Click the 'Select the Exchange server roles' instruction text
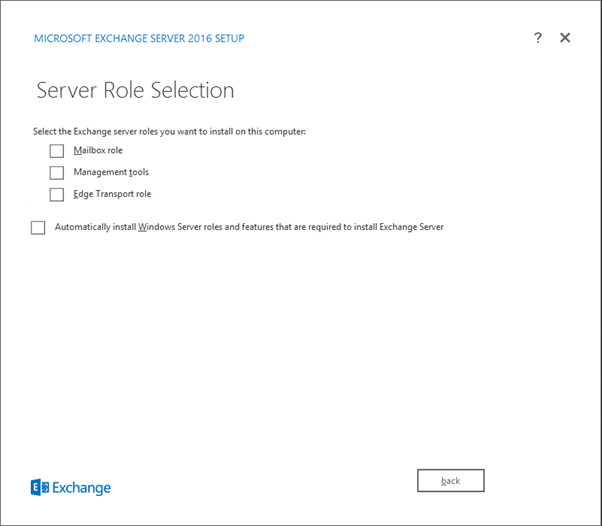602x526 pixels. pyautogui.click(x=169, y=132)
